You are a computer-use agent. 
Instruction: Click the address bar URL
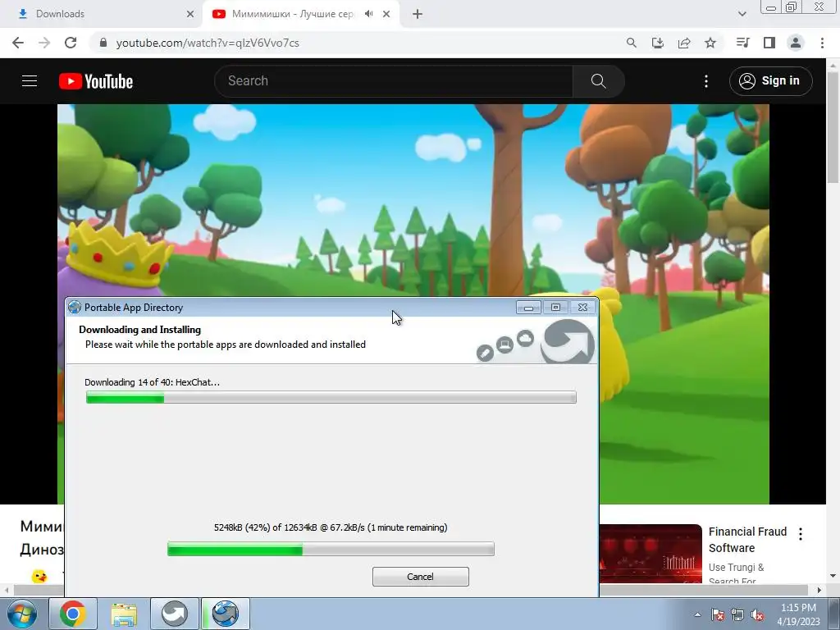coord(208,43)
